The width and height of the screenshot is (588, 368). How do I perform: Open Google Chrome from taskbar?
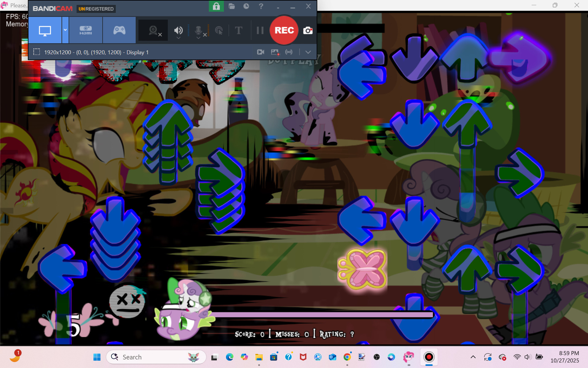(347, 357)
